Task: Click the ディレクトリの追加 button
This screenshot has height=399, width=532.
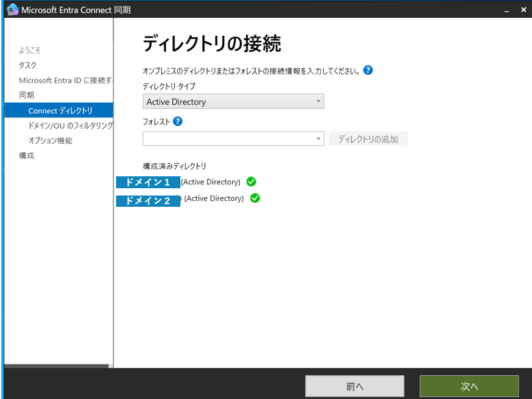Action: [368, 138]
